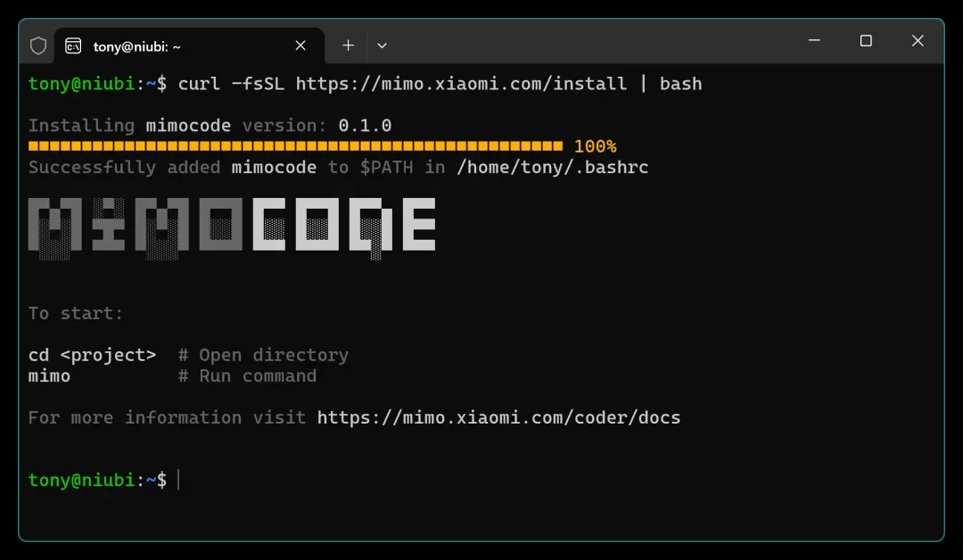Close the tony@niubi: ~ tab
This screenshot has width=963, height=560.
[300, 45]
